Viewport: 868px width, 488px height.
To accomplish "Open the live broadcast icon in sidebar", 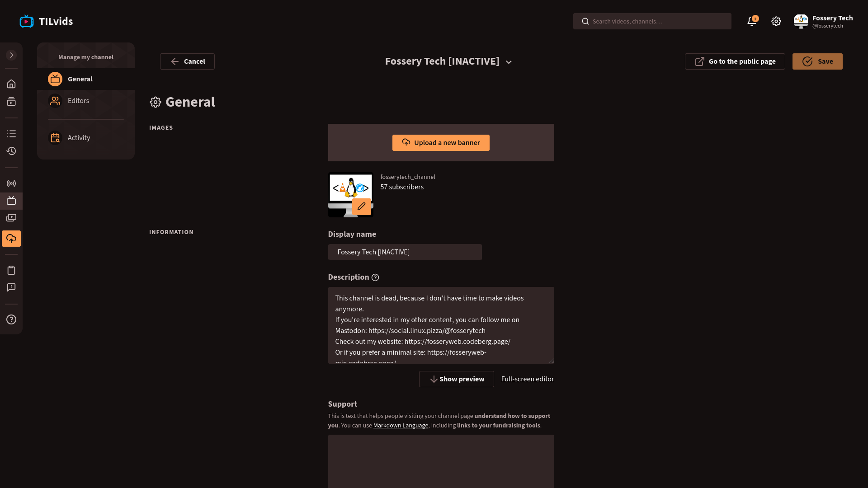I will [x=11, y=183].
